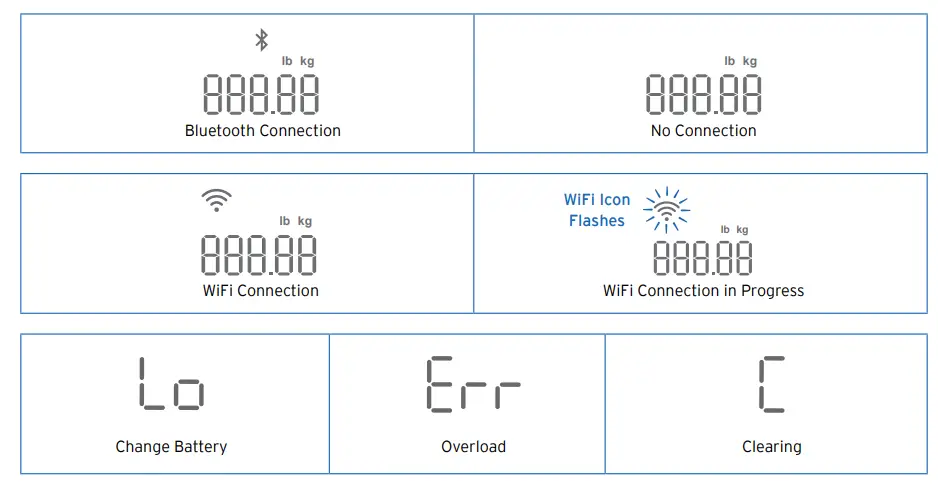
Task: Click the Change Battery label
Action: (171, 447)
